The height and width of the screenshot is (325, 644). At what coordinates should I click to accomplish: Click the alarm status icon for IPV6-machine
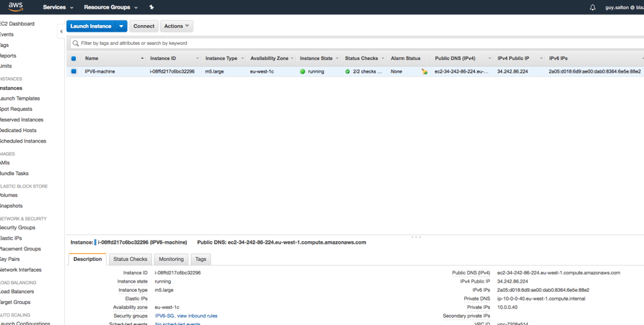(424, 71)
